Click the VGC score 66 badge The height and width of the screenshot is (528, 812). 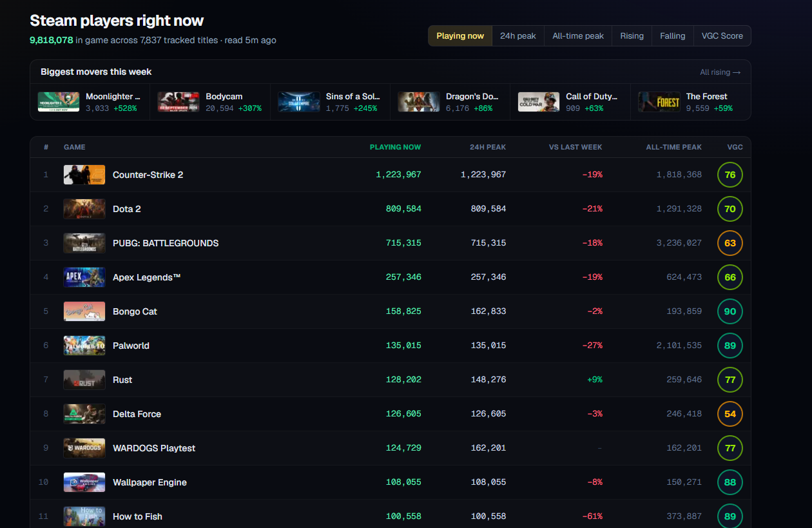point(730,277)
